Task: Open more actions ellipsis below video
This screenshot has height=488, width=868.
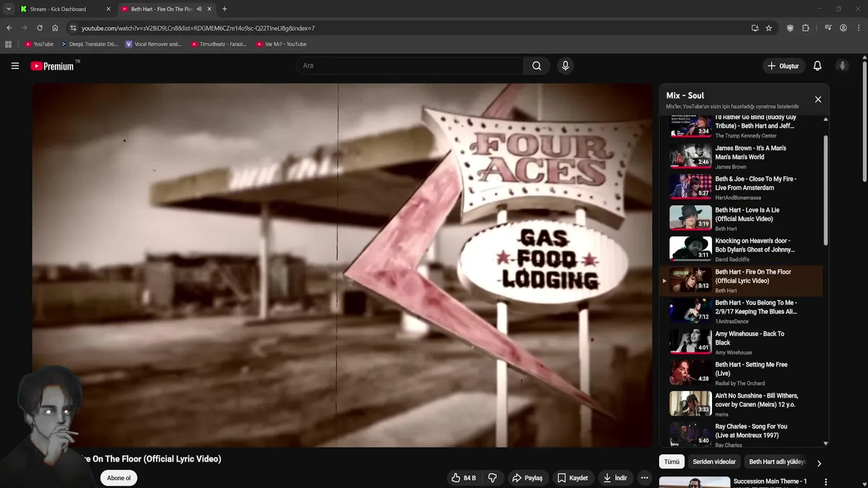Action: point(644,478)
